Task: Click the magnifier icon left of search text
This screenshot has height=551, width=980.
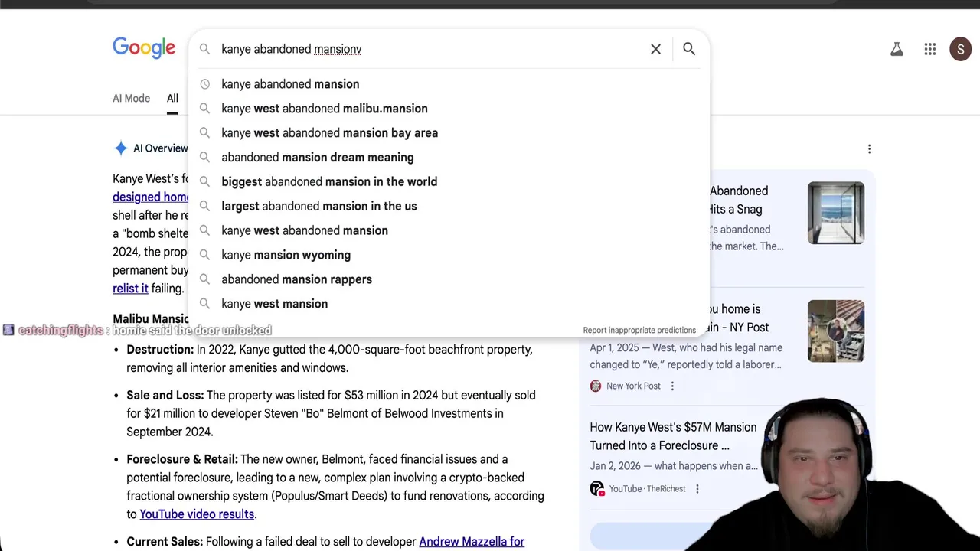Action: (204, 49)
